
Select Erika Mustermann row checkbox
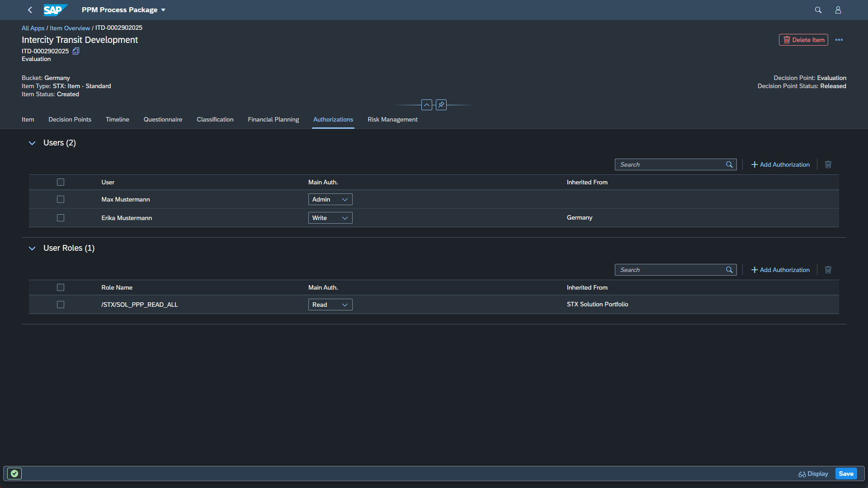tap(61, 218)
